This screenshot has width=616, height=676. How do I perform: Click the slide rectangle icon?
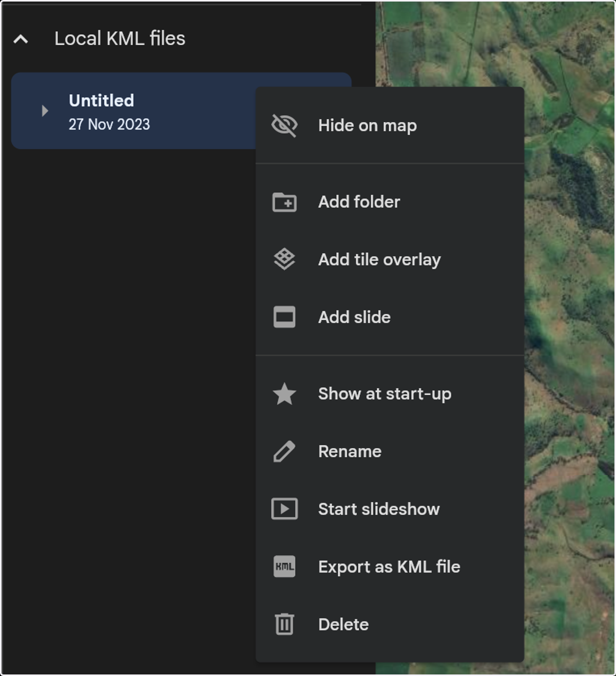(x=284, y=317)
